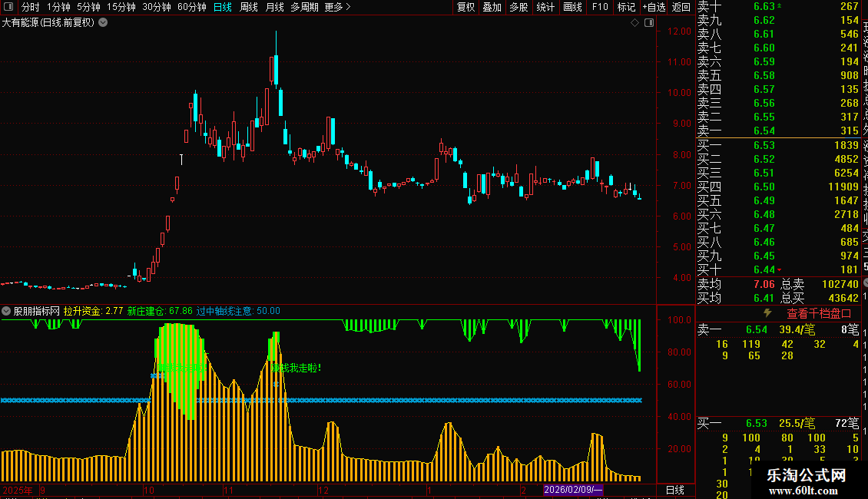Click the 2025年 label on time axis
The height and width of the screenshot is (499, 868).
point(17,490)
